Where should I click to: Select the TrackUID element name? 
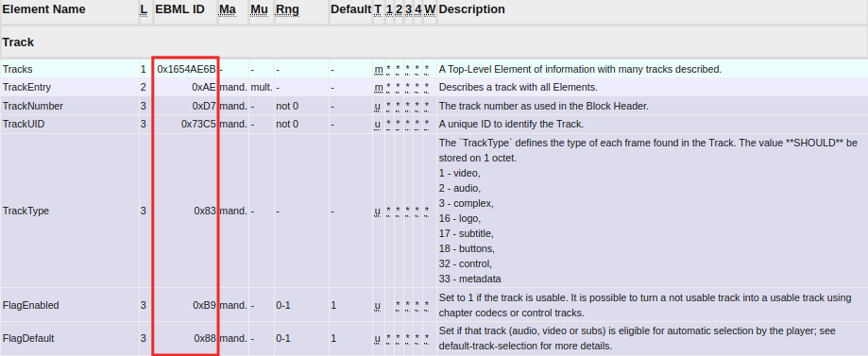tap(24, 124)
